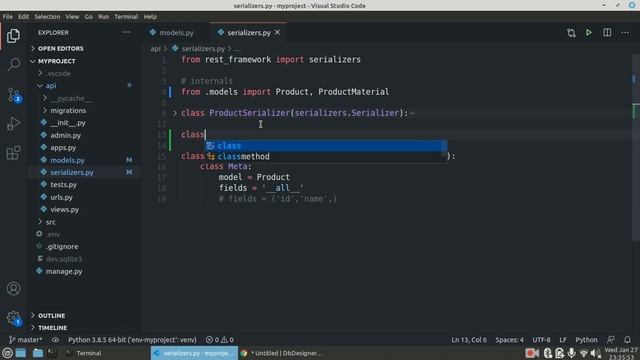640x360 pixels.
Task: Open the Go menu
Action: click(89, 17)
